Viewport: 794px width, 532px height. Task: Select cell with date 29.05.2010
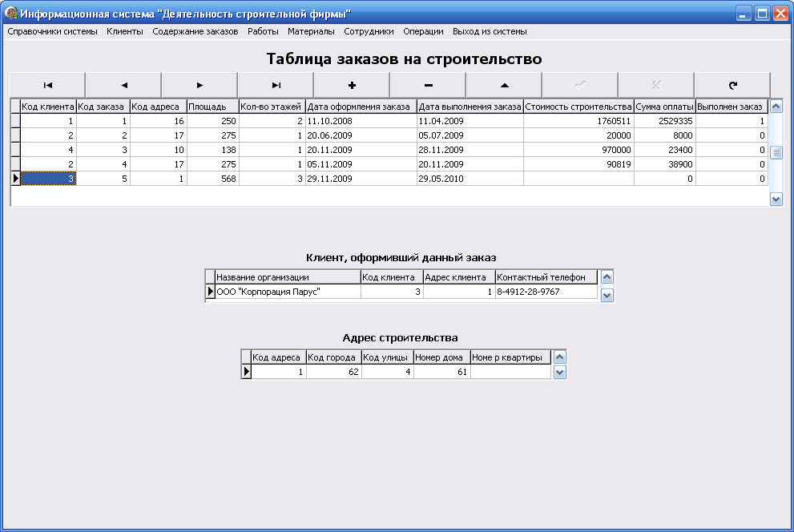click(x=470, y=179)
